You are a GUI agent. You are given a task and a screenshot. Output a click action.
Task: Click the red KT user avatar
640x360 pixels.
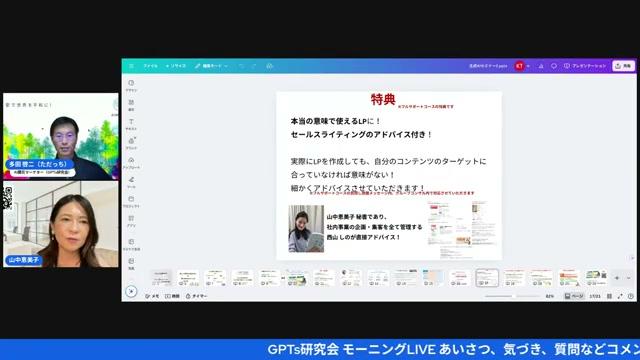coord(519,66)
